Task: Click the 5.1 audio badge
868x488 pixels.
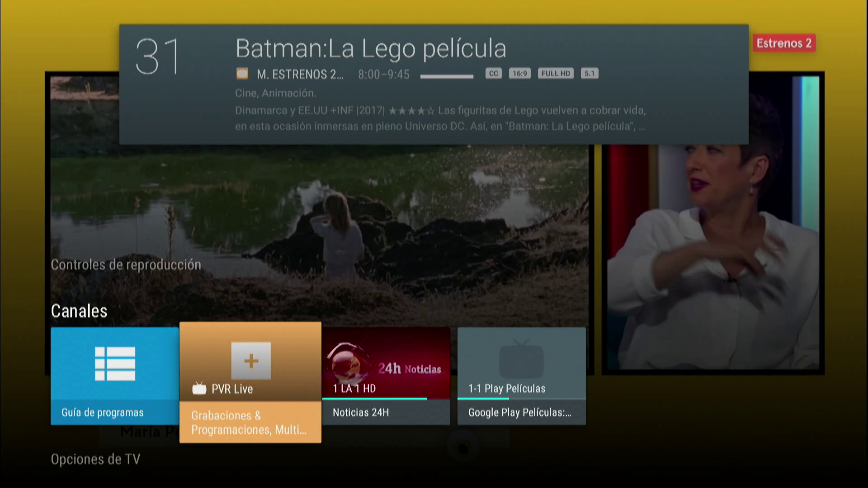Action: (x=589, y=74)
